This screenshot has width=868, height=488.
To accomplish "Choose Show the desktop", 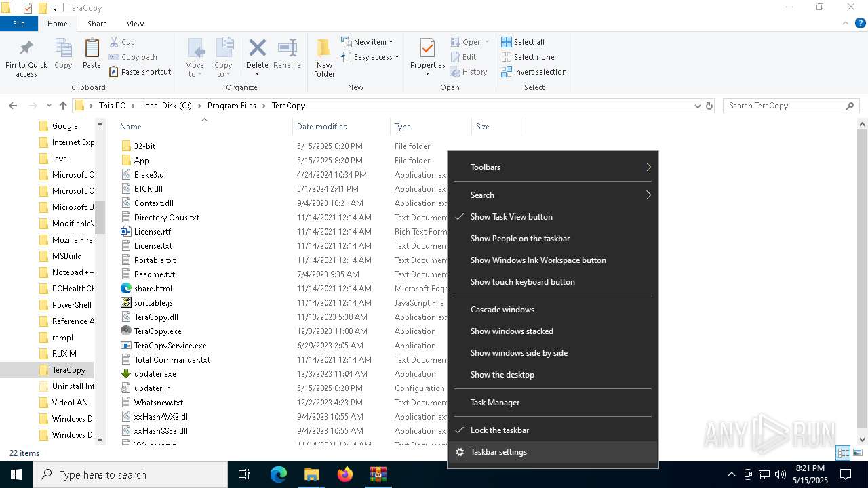I will coord(553,375).
